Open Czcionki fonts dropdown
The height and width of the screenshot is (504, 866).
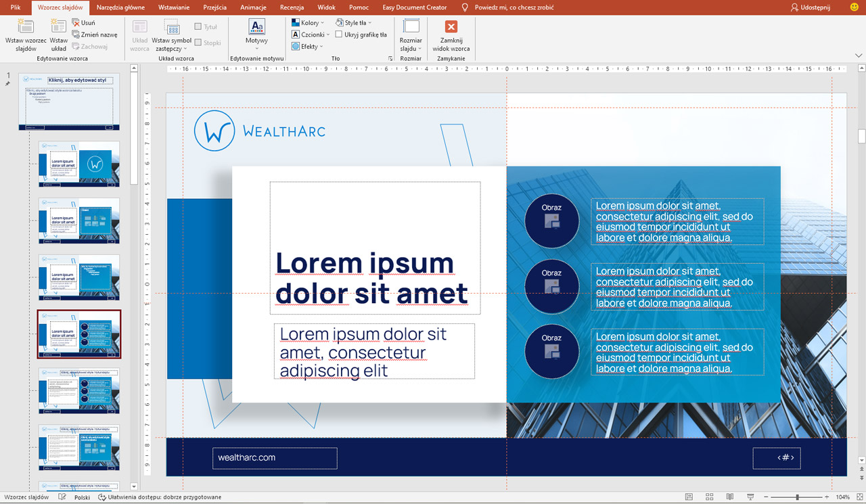(x=311, y=35)
